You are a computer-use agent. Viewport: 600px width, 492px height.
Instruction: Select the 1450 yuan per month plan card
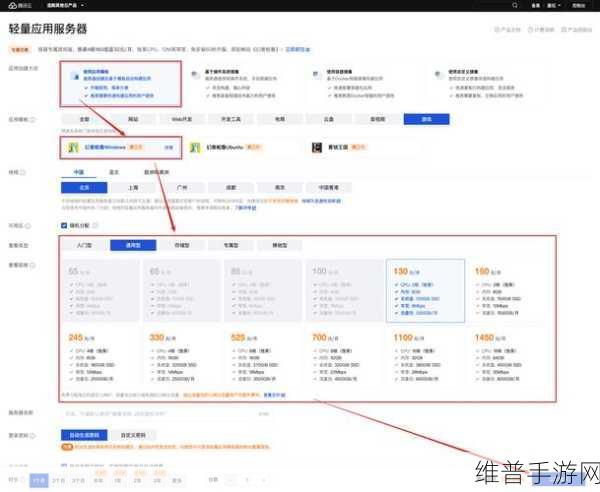tap(507, 357)
